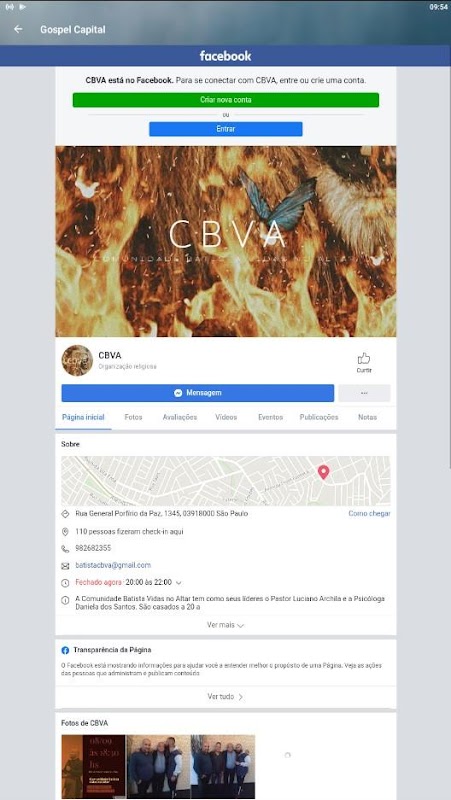451x800 pixels.
Task: Click the phone icon next to 982682355
Action: click(x=65, y=549)
